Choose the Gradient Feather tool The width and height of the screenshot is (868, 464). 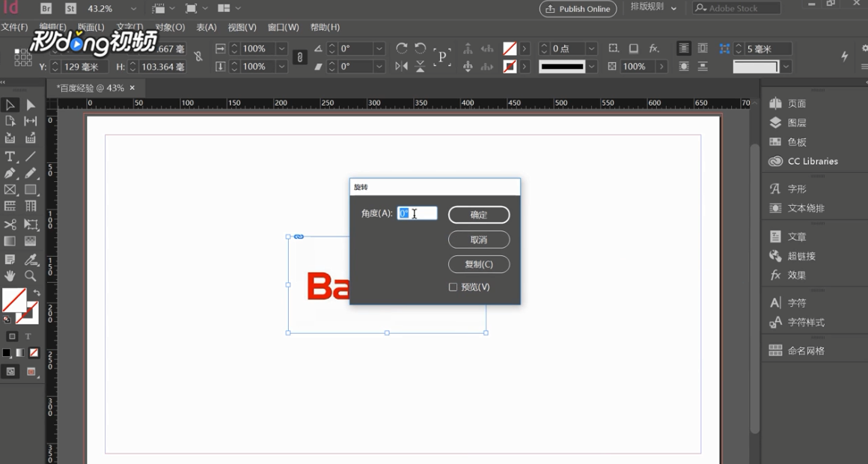(x=31, y=241)
